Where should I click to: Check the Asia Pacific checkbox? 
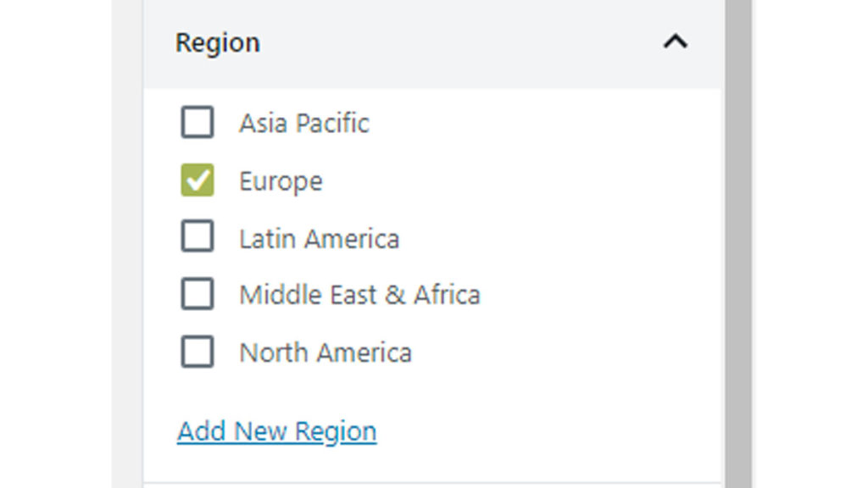point(198,123)
